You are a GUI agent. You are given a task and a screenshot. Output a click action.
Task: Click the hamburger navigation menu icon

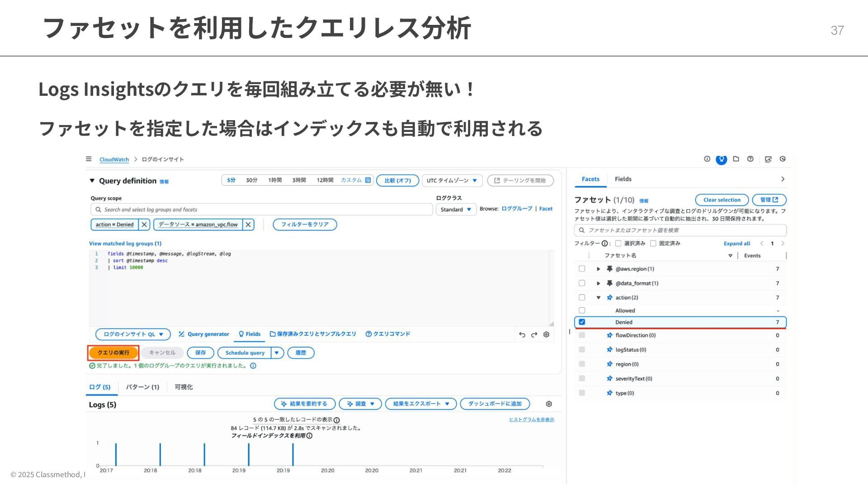click(89, 159)
